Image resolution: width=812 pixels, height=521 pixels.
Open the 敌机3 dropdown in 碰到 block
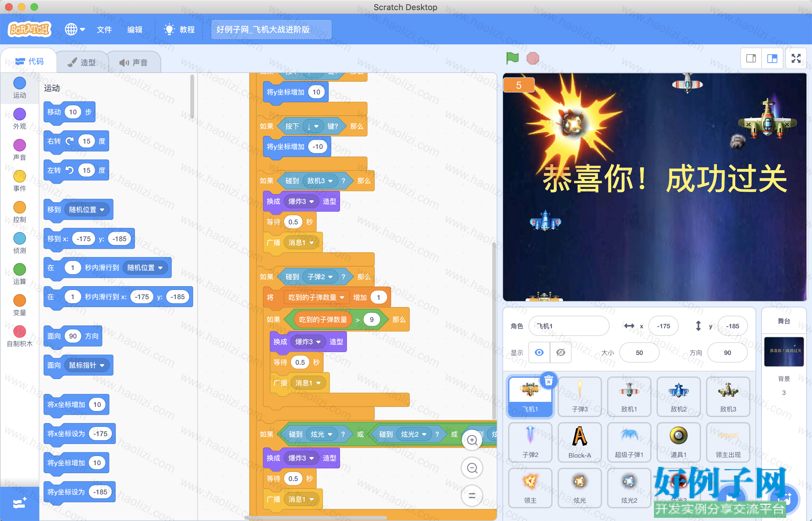(320, 181)
